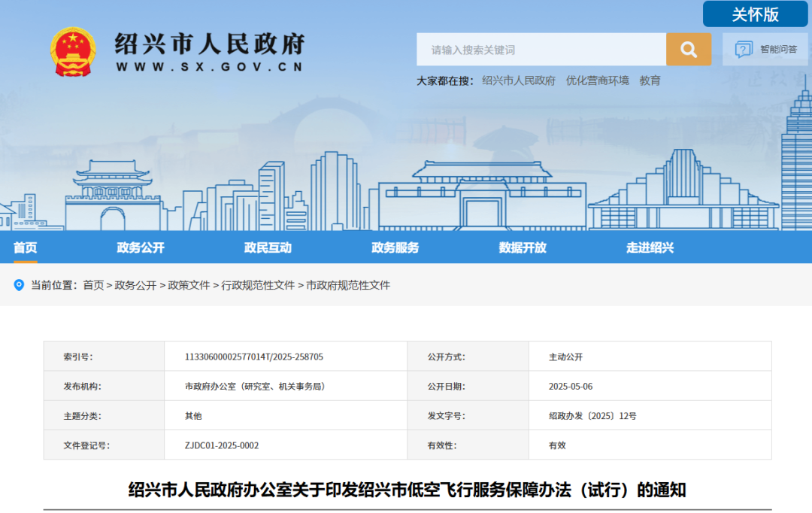Screen dimensions: 812x513
Task: Open the 政务公开 navigation menu
Action: click(x=141, y=247)
